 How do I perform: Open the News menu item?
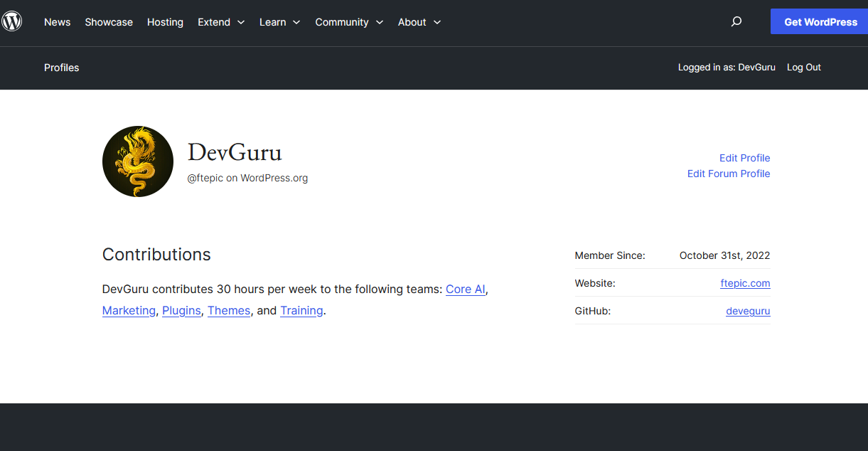click(x=57, y=22)
